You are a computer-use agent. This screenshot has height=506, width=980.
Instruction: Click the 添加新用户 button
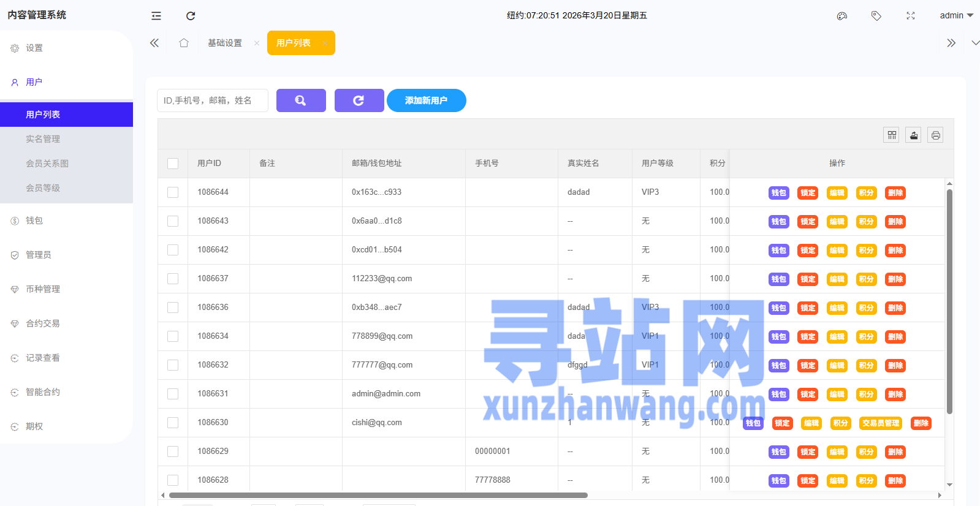tap(426, 100)
